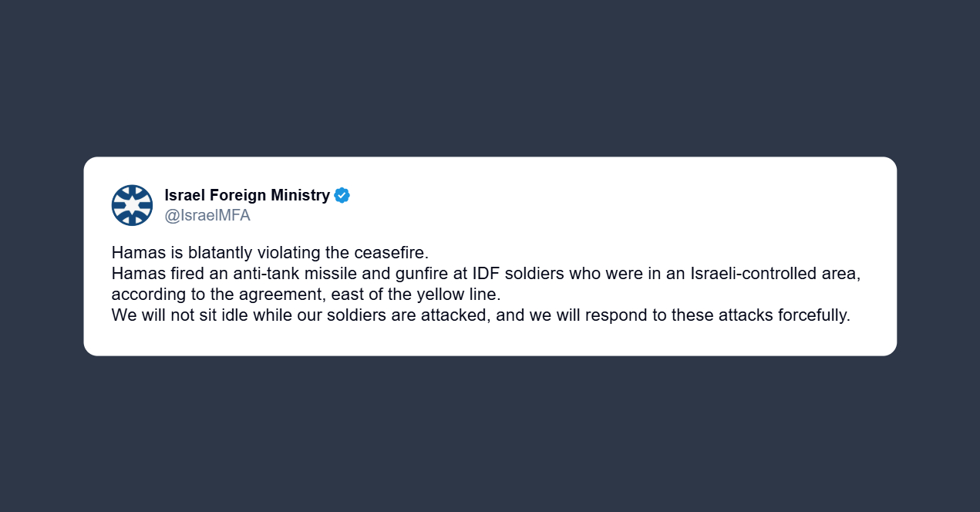Click the Israel Foreign Ministry profile avatar

click(132, 205)
